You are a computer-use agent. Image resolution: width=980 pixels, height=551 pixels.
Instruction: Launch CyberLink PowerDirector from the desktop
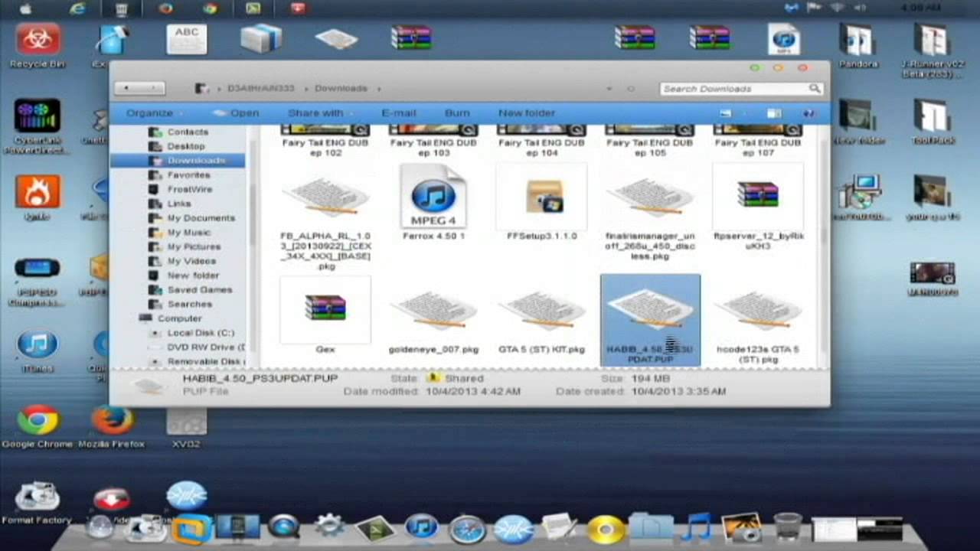click(37, 126)
